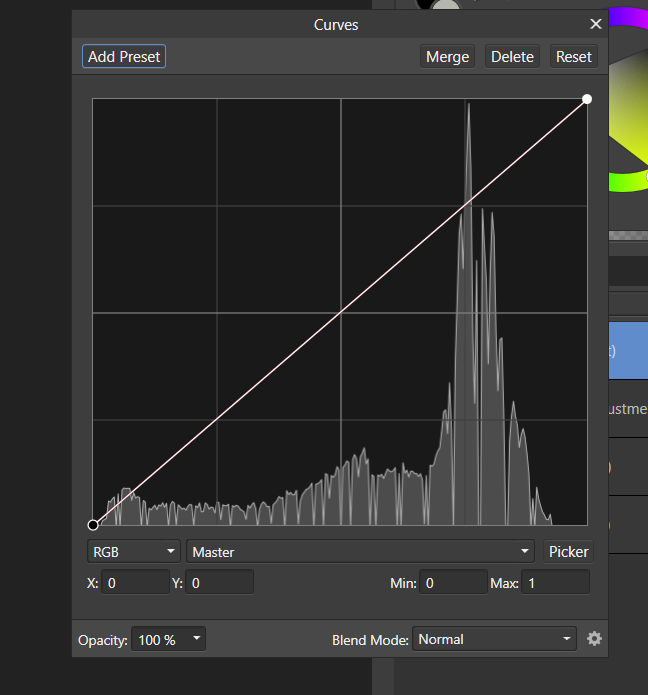
Task: Open the Master channel dropdown
Action: 360,551
